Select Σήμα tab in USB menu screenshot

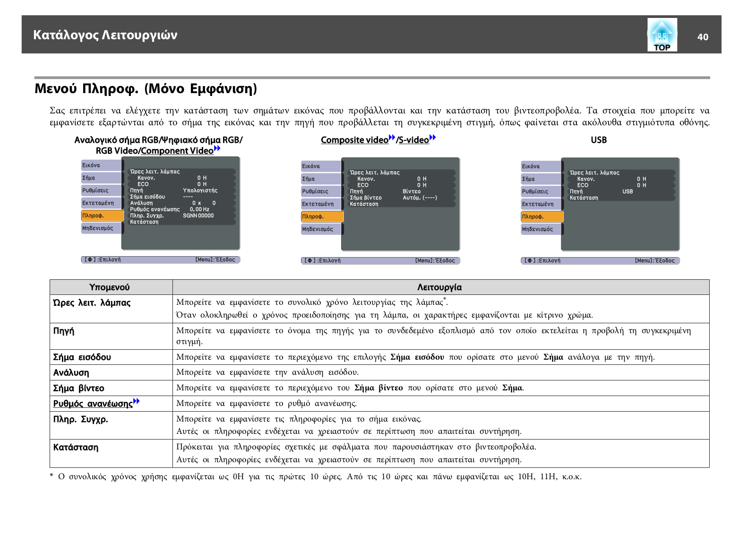[x=541, y=179]
